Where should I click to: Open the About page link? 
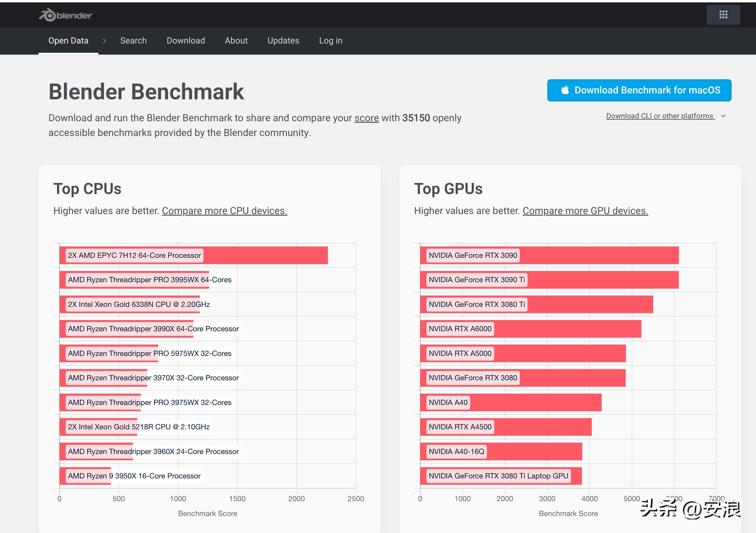tap(236, 40)
